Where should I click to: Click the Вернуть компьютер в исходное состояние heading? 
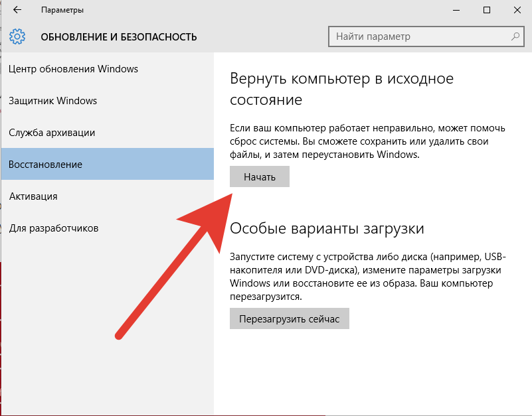pos(341,89)
